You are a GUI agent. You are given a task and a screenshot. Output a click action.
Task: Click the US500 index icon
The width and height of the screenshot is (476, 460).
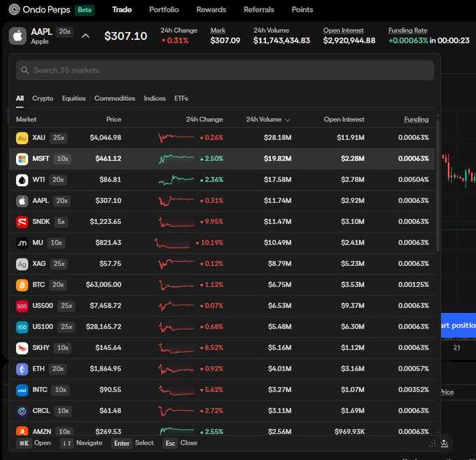point(22,306)
